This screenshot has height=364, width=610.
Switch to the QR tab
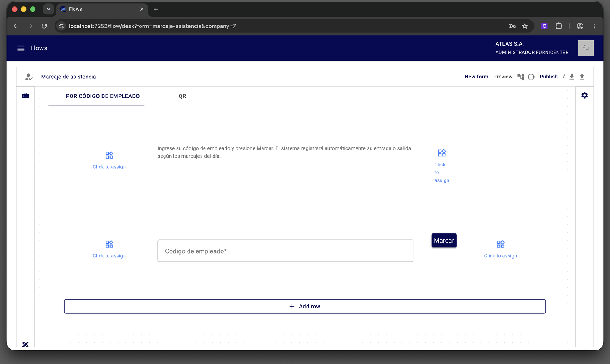pyautogui.click(x=182, y=96)
